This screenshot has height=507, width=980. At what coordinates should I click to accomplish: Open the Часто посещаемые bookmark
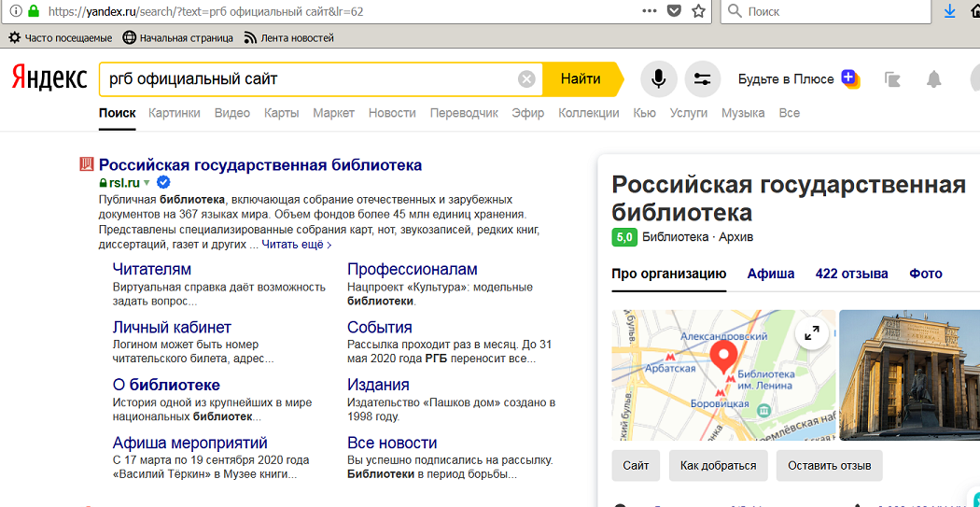(x=62, y=38)
